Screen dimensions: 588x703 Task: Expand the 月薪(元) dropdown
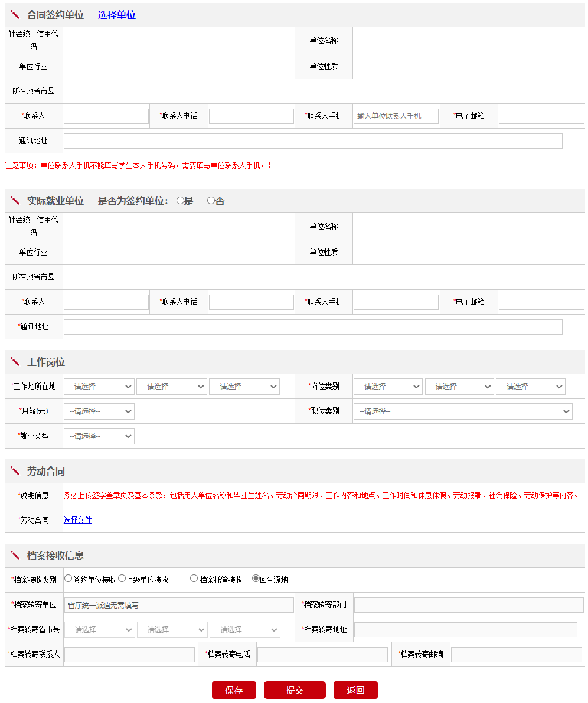[99, 411]
